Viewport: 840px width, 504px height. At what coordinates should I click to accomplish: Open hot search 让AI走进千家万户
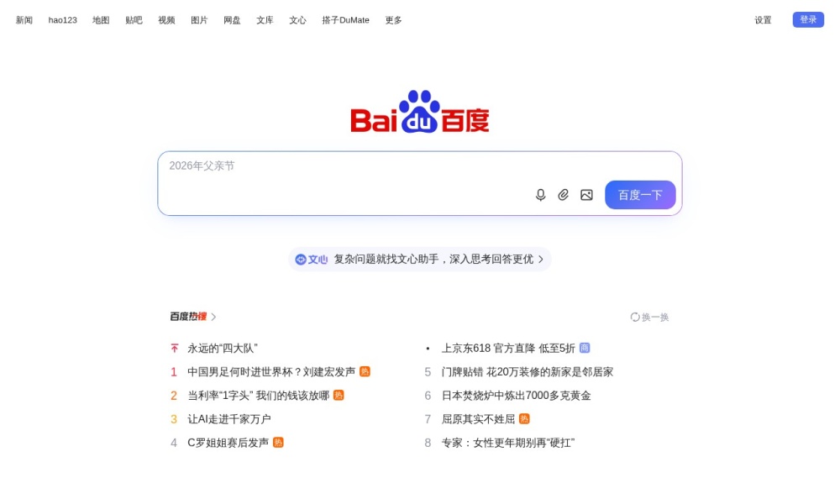point(229,419)
